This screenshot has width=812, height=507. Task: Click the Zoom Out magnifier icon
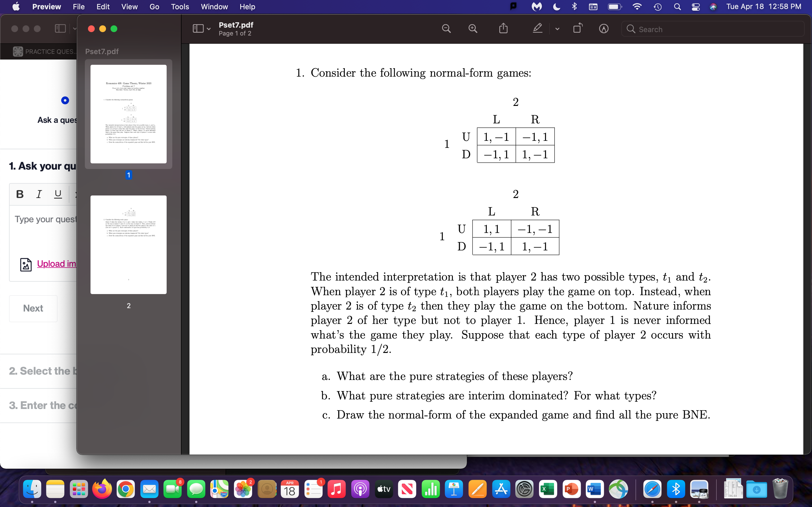pos(446,29)
